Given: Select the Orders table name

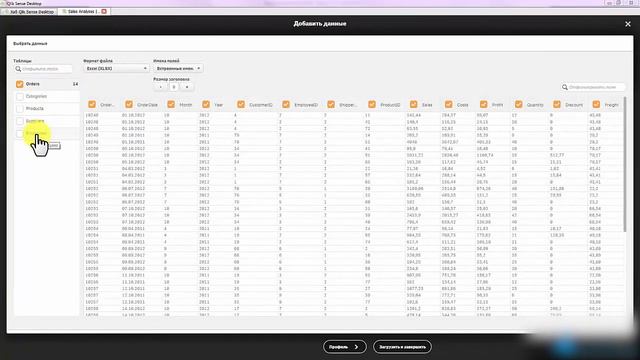Looking at the screenshot, I should click(x=33, y=84).
